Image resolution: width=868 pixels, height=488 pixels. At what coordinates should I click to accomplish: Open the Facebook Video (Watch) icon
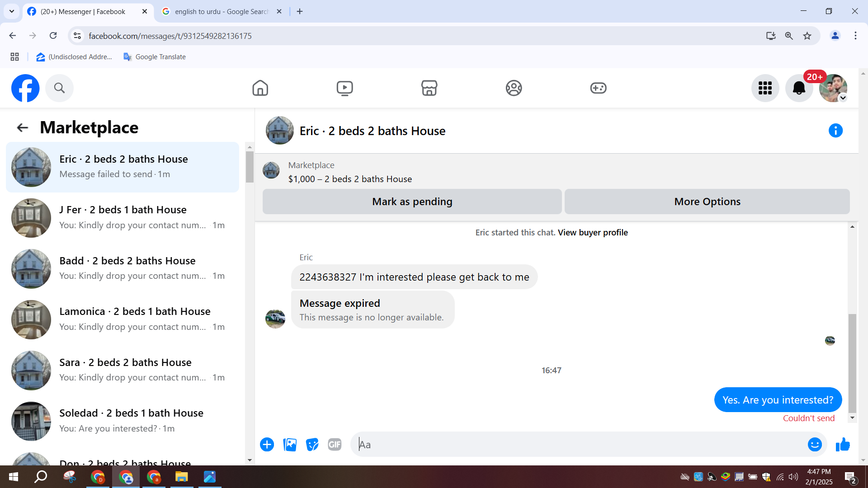[x=344, y=88]
